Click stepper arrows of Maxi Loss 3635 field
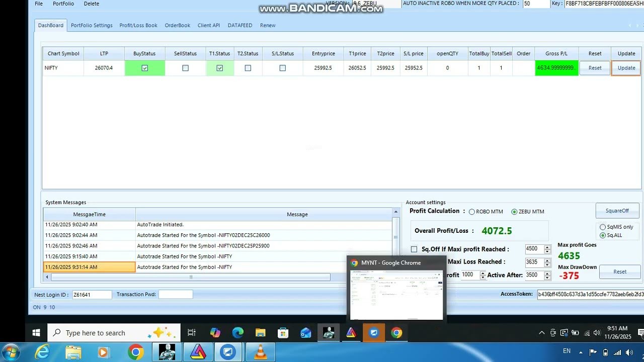The width and height of the screenshot is (644, 362). click(x=547, y=262)
